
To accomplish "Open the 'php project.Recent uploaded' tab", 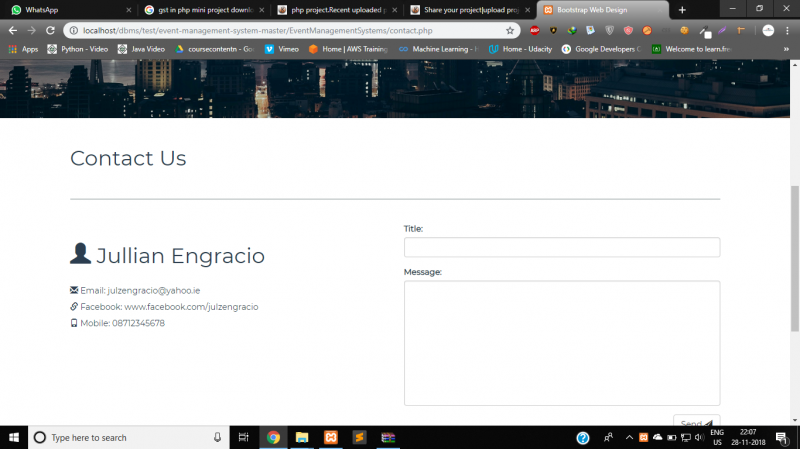I will [x=337, y=10].
